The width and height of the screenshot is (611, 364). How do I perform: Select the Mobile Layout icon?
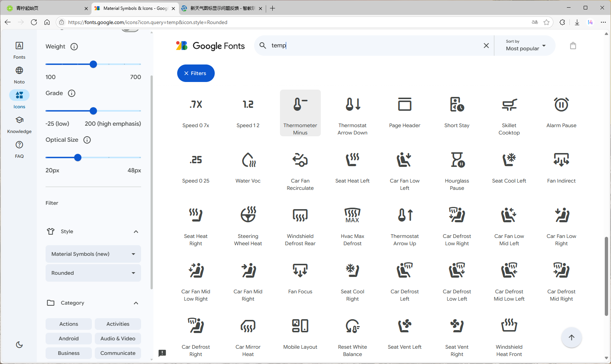click(300, 334)
